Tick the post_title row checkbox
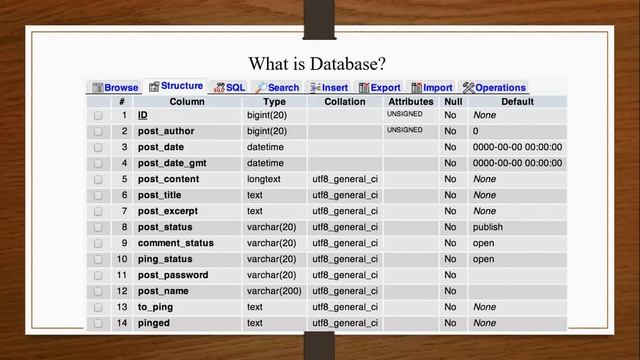Screen dimensions: 640x360 98,196
